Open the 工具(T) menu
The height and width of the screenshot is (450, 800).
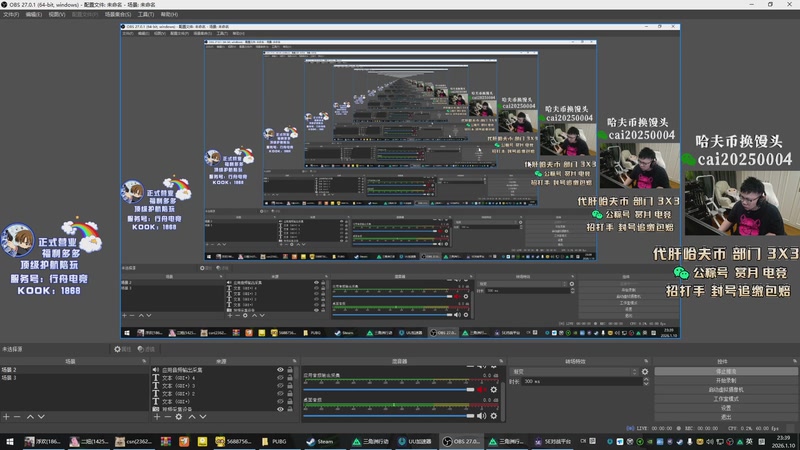[146, 14]
